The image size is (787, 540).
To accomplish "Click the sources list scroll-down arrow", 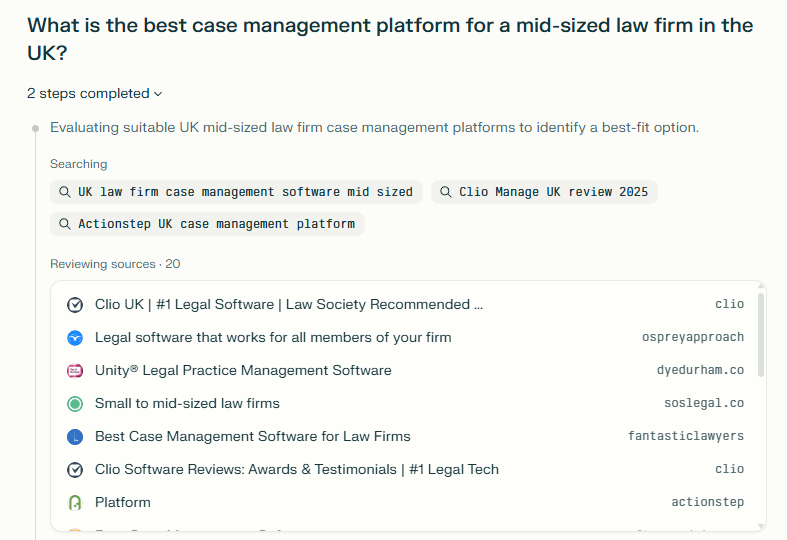I will coord(761,526).
